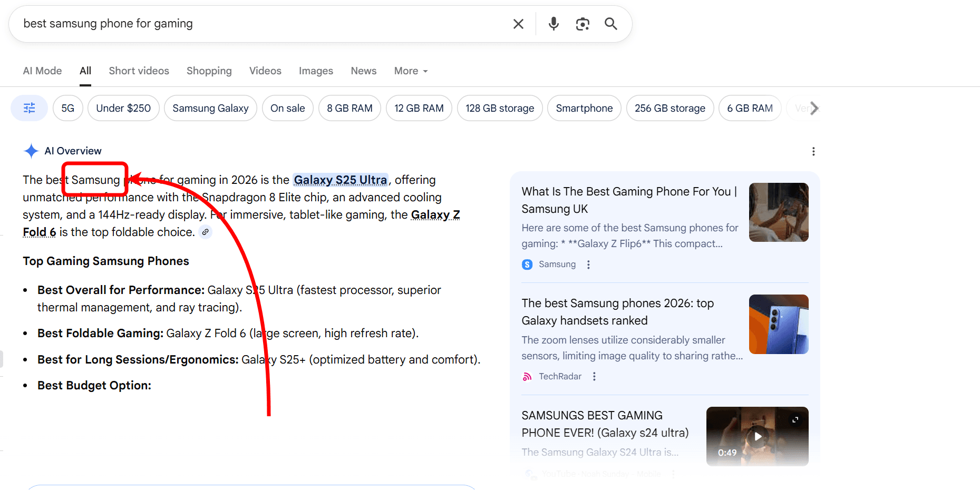980x490 pixels.
Task: Start a voice search using the microphone icon
Action: click(553, 24)
